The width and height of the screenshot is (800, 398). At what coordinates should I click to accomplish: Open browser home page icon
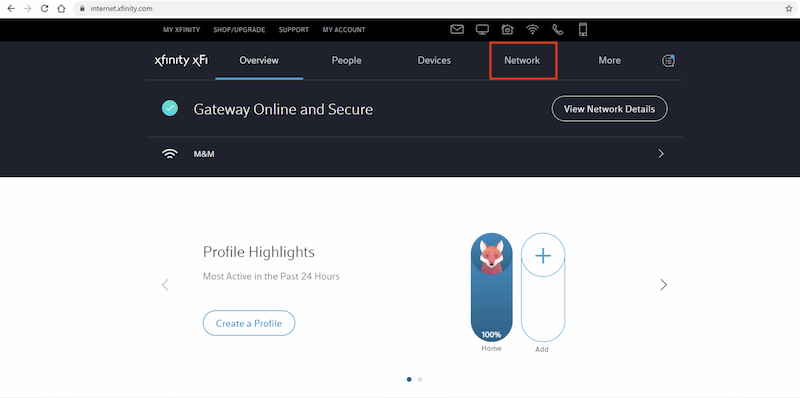[61, 9]
